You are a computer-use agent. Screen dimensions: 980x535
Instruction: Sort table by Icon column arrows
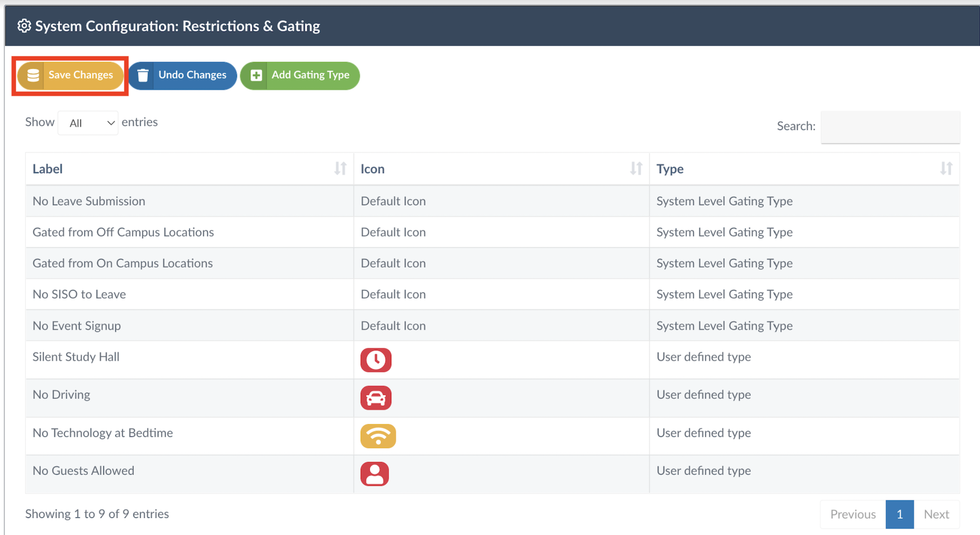click(x=636, y=169)
